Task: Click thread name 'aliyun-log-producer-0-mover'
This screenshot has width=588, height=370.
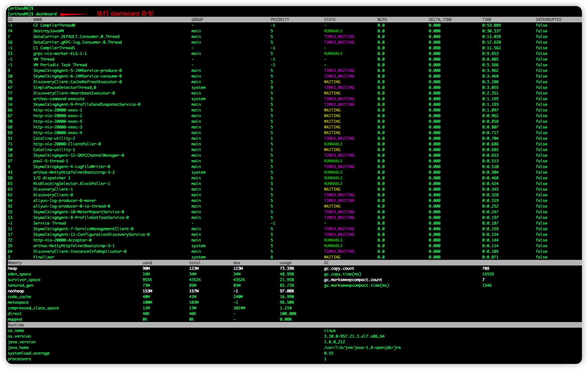Action: click(x=65, y=201)
